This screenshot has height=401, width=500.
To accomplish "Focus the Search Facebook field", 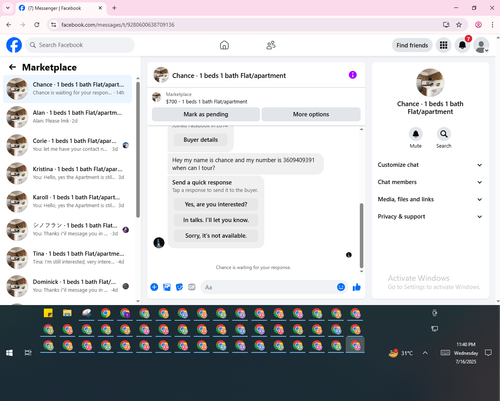I will (x=80, y=45).
